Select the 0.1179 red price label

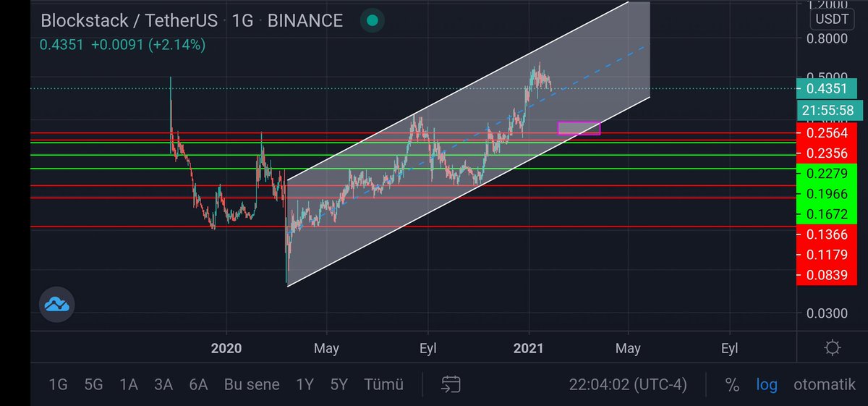pos(826,255)
